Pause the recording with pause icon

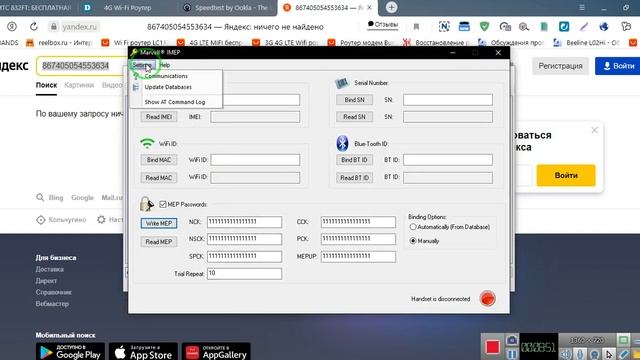click(x=512, y=353)
